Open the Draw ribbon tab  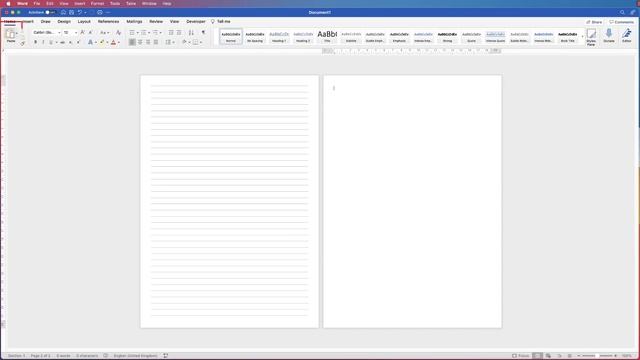46,21
